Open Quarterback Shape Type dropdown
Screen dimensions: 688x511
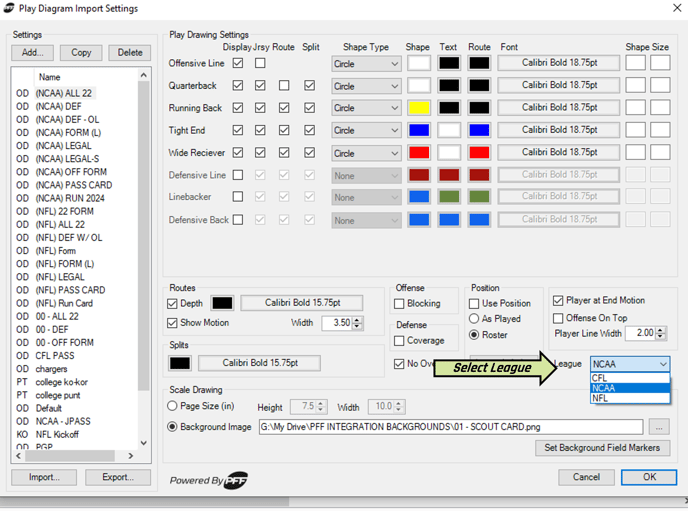coord(366,86)
